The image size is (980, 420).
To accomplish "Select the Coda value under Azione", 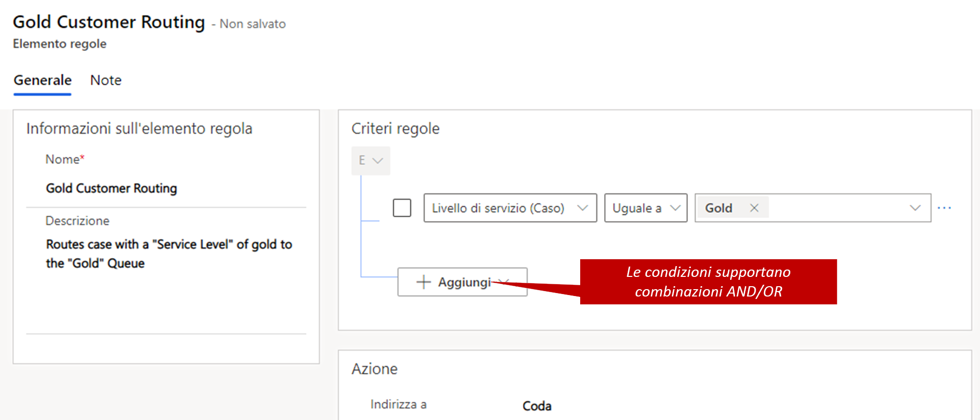I will tap(537, 406).
